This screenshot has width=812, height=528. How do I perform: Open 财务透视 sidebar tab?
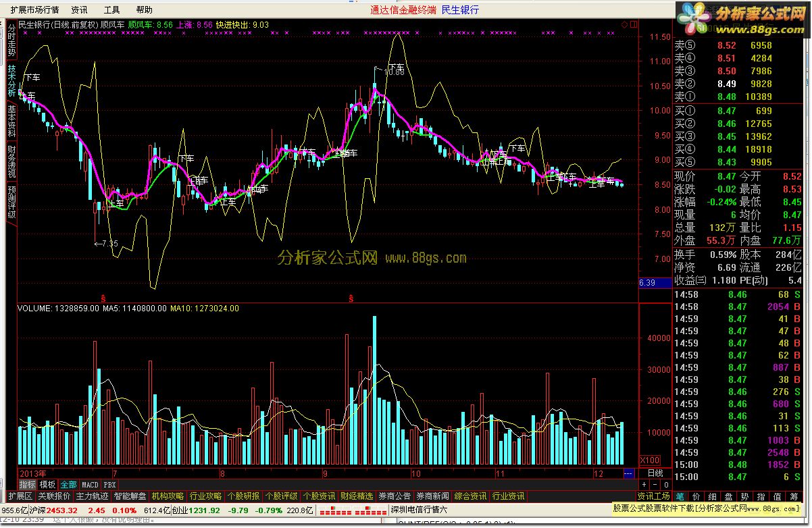click(x=11, y=161)
